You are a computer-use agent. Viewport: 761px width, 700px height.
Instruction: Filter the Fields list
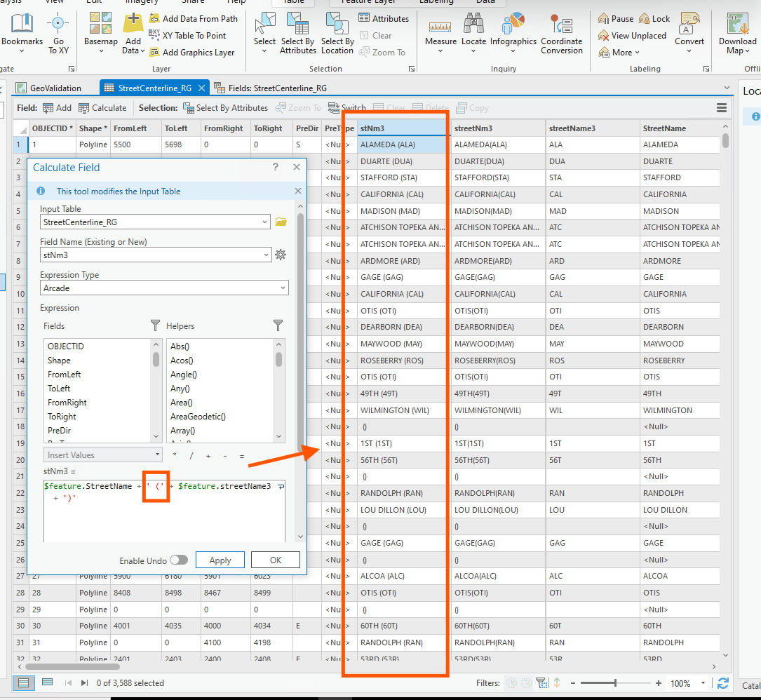click(155, 325)
